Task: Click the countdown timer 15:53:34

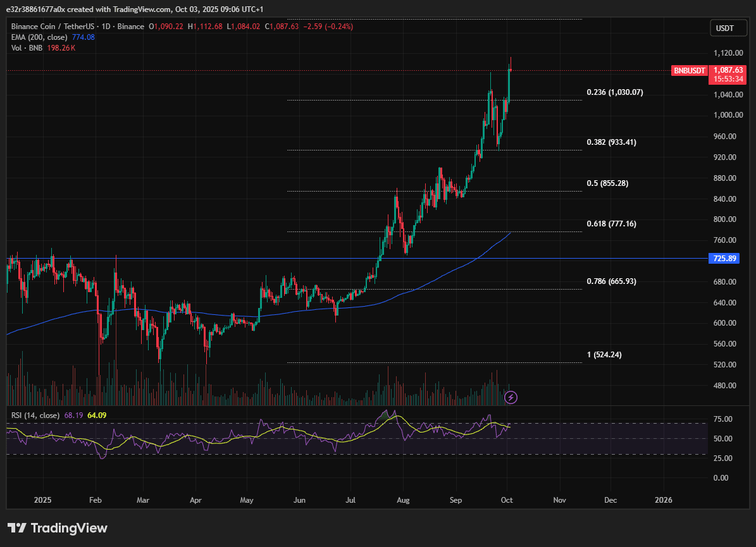Action: pos(728,79)
